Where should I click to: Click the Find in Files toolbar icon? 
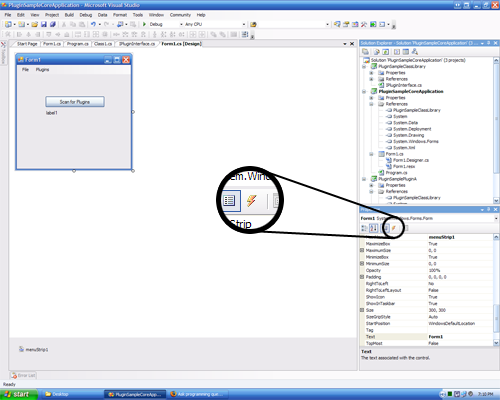pyautogui.click(x=253, y=24)
